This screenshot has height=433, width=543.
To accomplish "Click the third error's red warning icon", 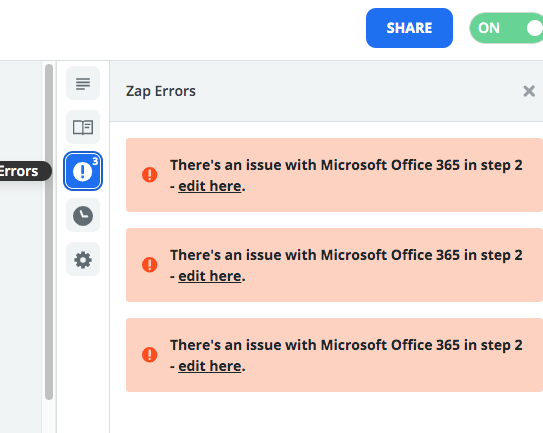I will click(x=150, y=355).
